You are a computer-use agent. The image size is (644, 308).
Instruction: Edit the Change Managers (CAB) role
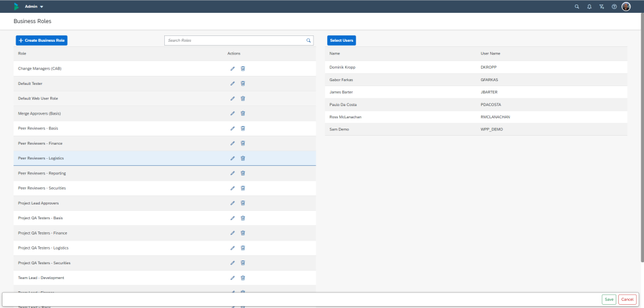pyautogui.click(x=232, y=69)
